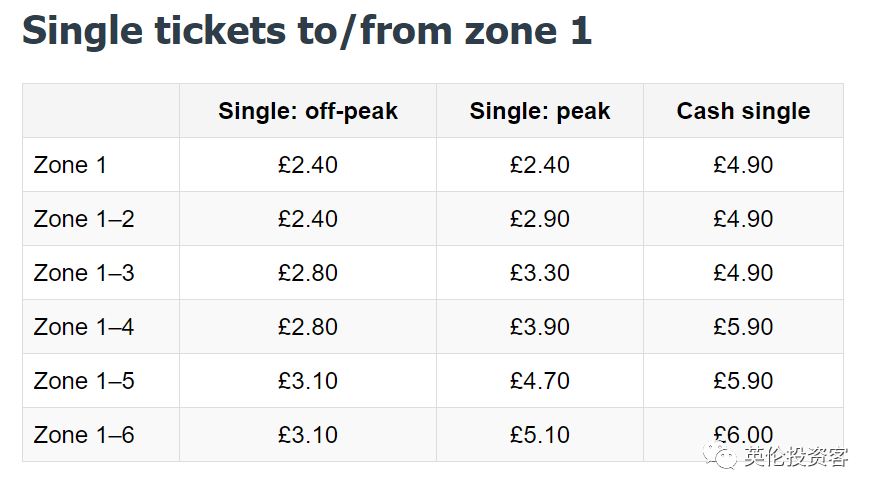Click the WeChat watermark logo icon

[719, 456]
